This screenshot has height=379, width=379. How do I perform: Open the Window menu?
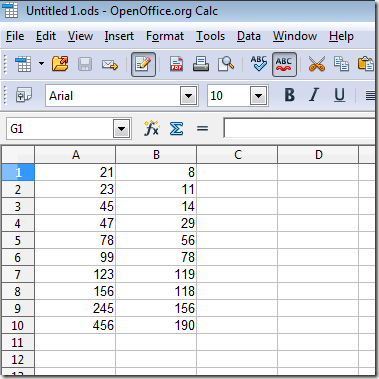tap(295, 36)
